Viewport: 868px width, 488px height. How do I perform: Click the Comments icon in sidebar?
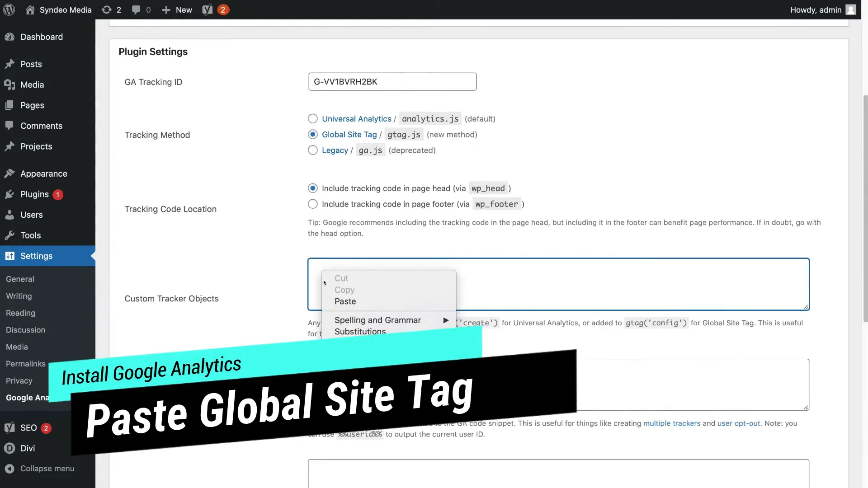coord(9,126)
